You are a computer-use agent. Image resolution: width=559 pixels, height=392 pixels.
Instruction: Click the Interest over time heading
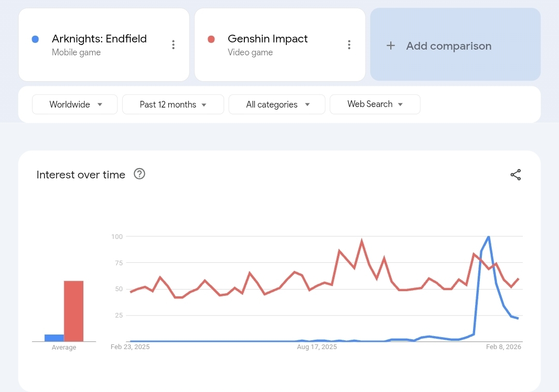81,175
